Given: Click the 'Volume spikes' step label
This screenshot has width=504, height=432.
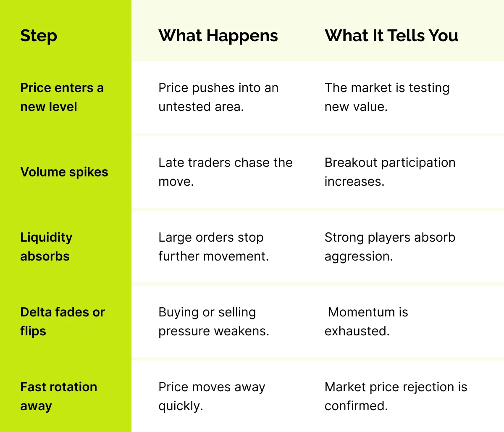Looking at the screenshot, I should 64,172.
